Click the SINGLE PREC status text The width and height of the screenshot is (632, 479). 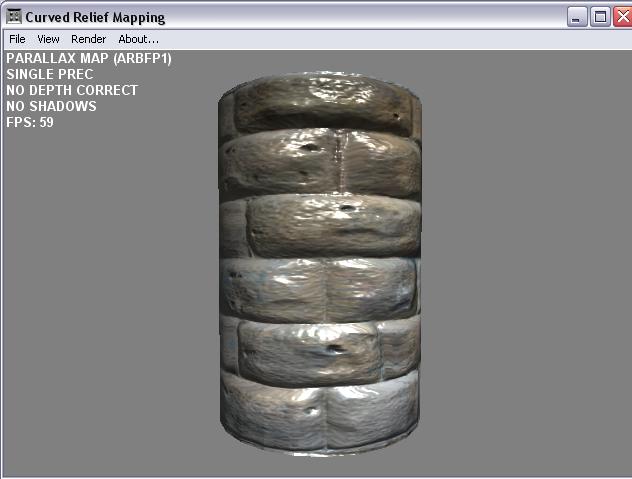coord(50,74)
